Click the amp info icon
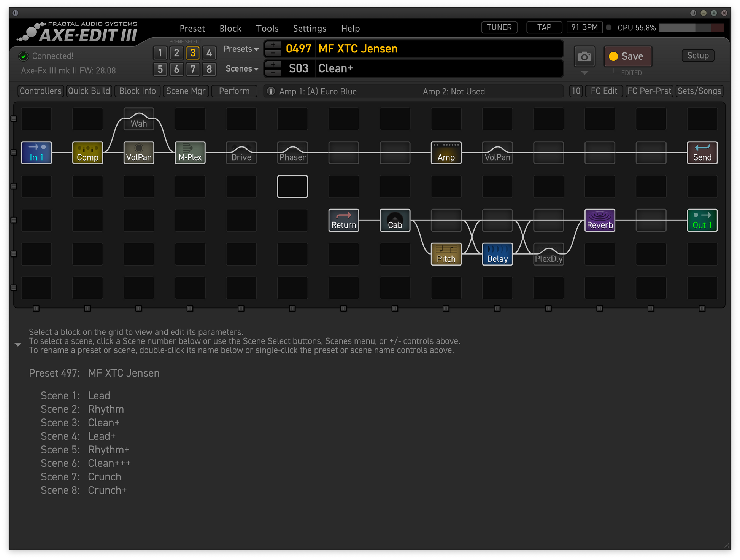The image size is (740, 560). pos(271,91)
